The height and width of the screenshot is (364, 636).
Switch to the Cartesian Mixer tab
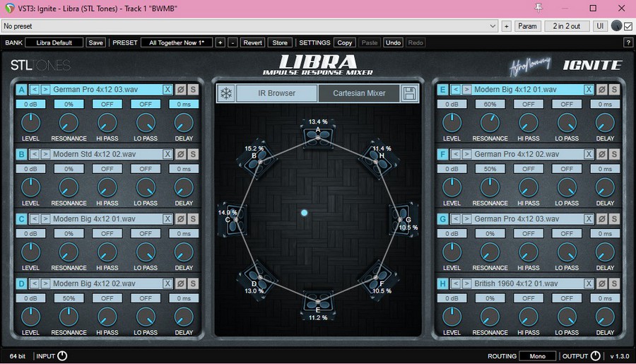click(x=359, y=93)
